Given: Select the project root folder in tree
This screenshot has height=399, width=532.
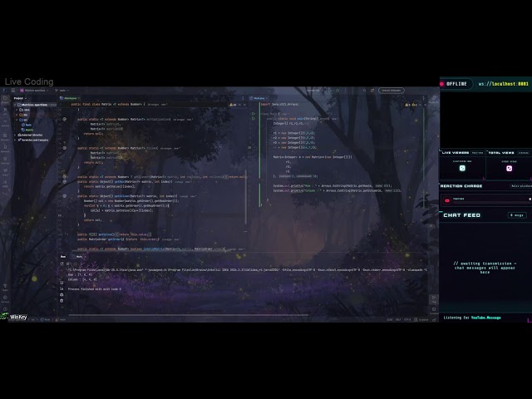Looking at the screenshot, I should click(x=34, y=105).
